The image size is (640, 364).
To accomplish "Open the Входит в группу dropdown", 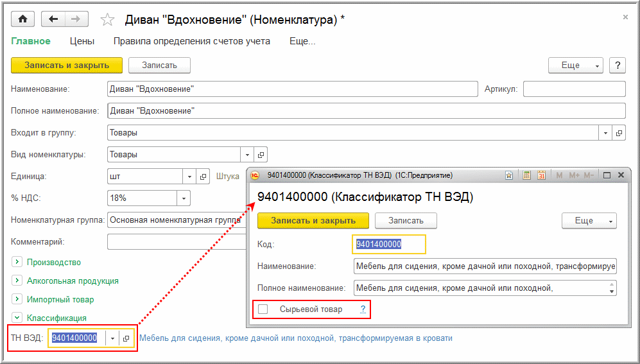I will [605, 133].
